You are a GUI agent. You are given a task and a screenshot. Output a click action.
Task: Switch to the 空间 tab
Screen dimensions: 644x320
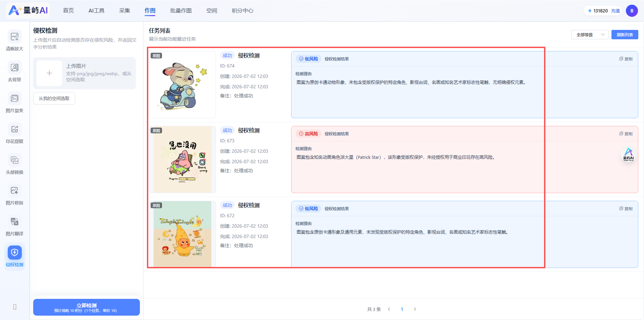212,11
